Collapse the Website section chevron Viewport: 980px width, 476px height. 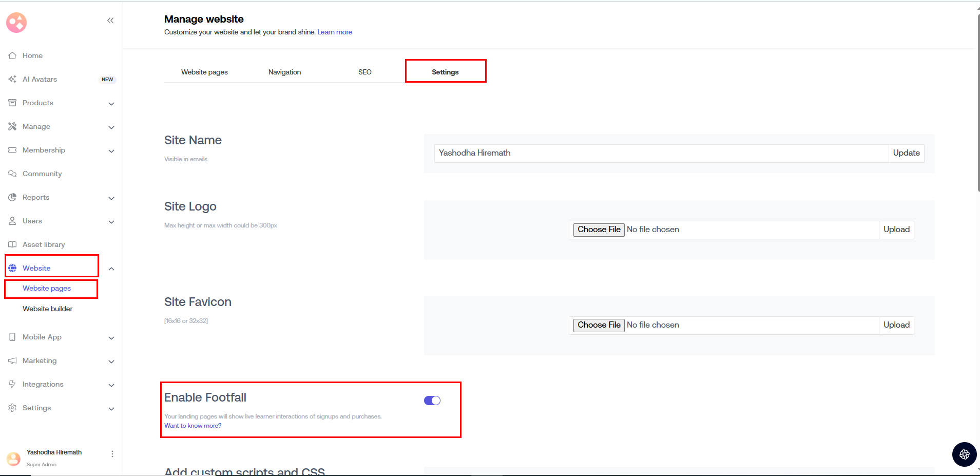pos(111,269)
